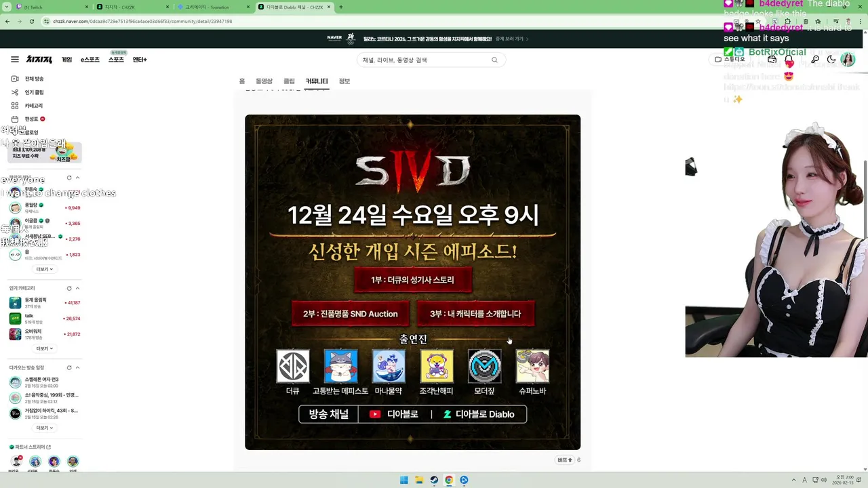Viewport: 868px width, 488px height.
Task: Open 스포츠 in the top navigation
Action: click(116, 60)
